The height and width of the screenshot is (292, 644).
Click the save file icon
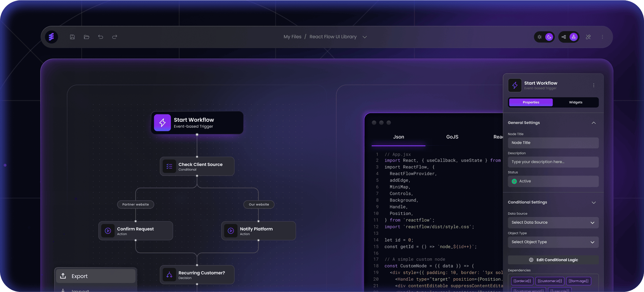[x=72, y=37]
